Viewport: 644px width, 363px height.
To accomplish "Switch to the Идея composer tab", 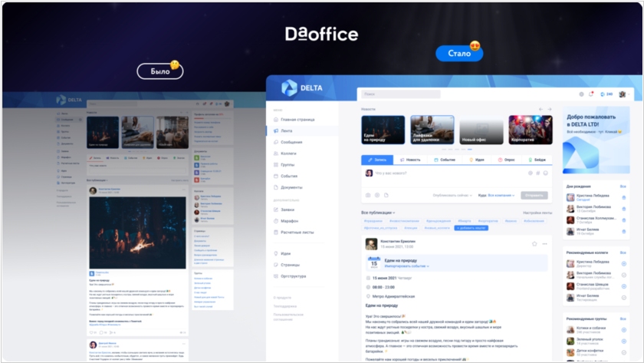I will (x=477, y=160).
